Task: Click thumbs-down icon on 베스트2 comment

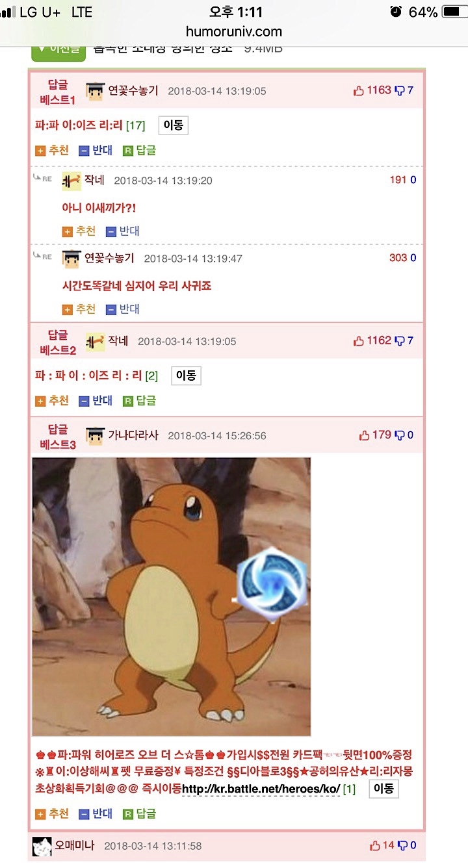Action: pyautogui.click(x=400, y=341)
